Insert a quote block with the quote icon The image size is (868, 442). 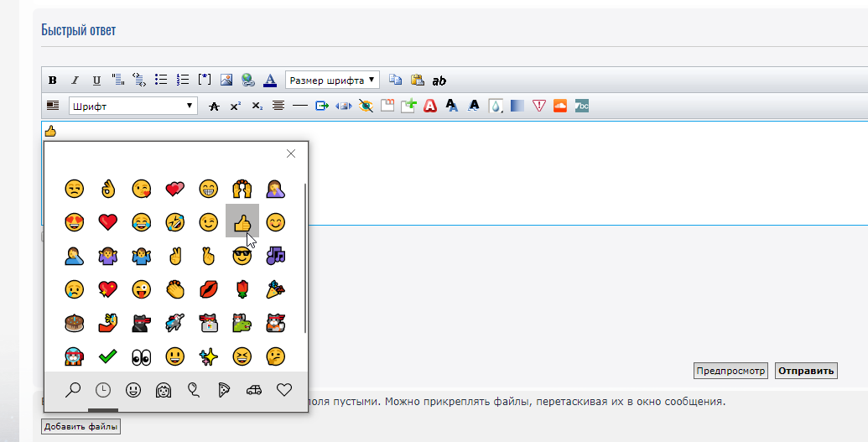click(118, 80)
